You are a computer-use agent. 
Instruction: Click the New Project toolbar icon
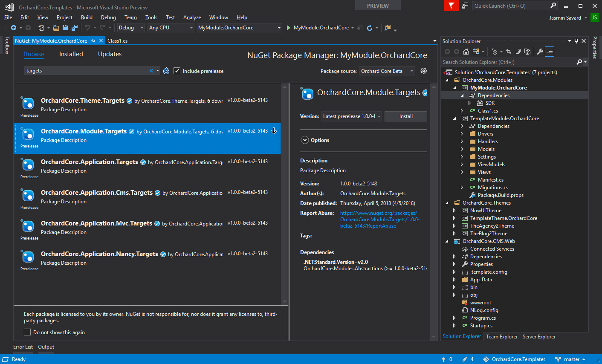pos(41,28)
